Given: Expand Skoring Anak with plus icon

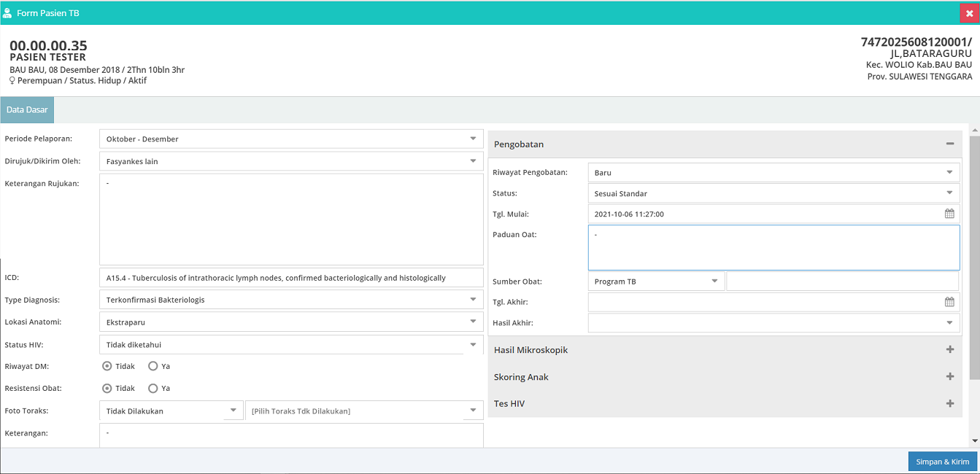Looking at the screenshot, I should point(949,377).
